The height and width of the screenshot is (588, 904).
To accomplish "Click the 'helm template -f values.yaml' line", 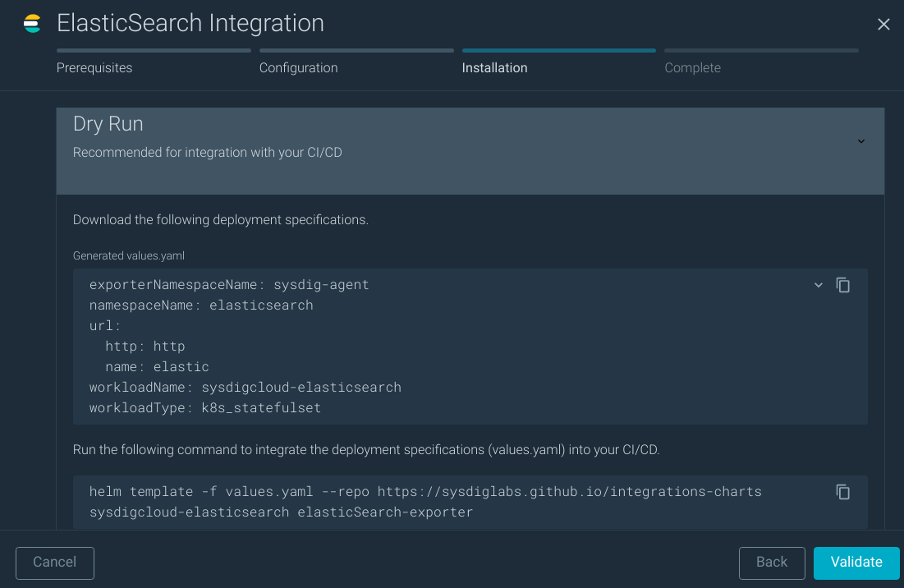I will (425, 492).
